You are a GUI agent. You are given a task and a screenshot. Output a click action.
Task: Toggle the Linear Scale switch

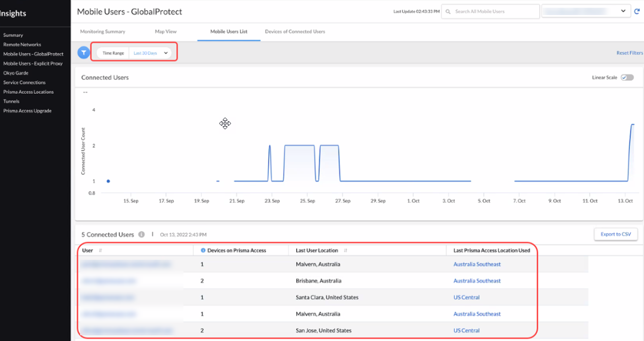[627, 78]
